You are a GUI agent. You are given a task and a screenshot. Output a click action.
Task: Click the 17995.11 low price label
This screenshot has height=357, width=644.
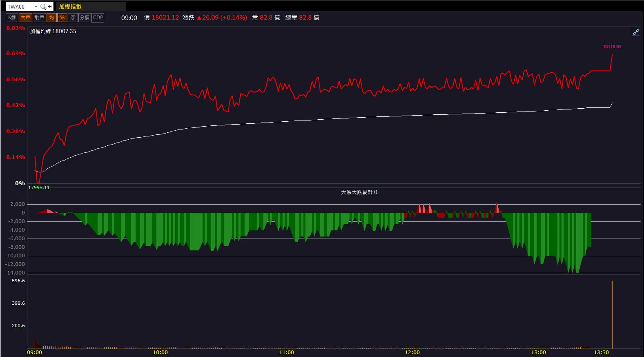pos(39,187)
